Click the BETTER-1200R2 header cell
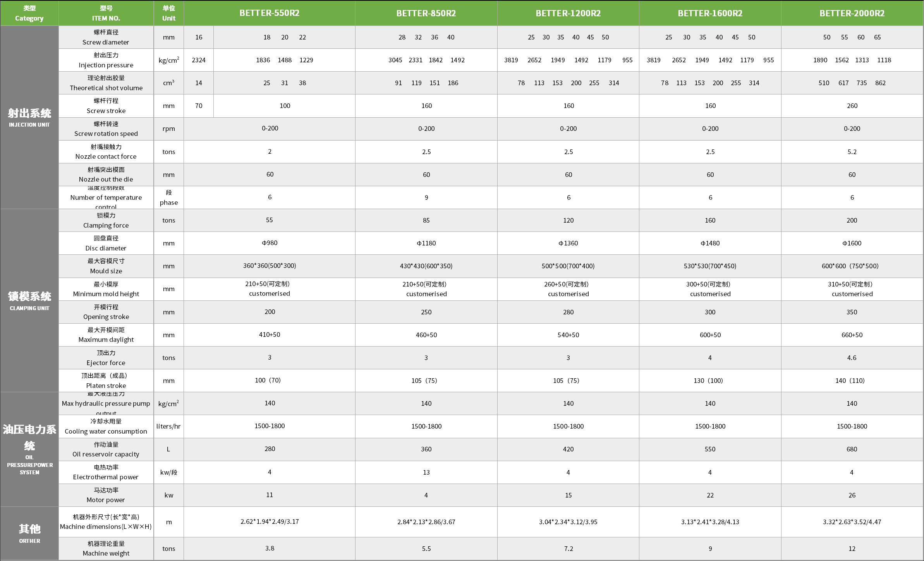924x561 pixels. tap(568, 13)
